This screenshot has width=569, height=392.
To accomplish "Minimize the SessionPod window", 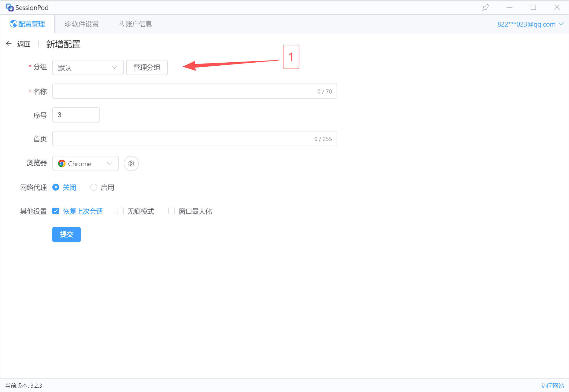I will tap(509, 7).
